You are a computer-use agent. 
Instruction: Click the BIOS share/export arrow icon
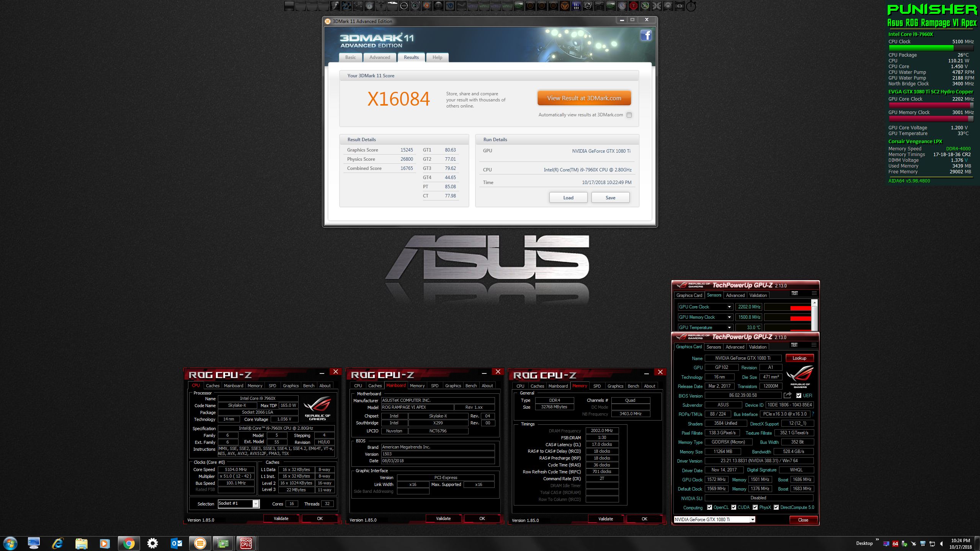787,395
